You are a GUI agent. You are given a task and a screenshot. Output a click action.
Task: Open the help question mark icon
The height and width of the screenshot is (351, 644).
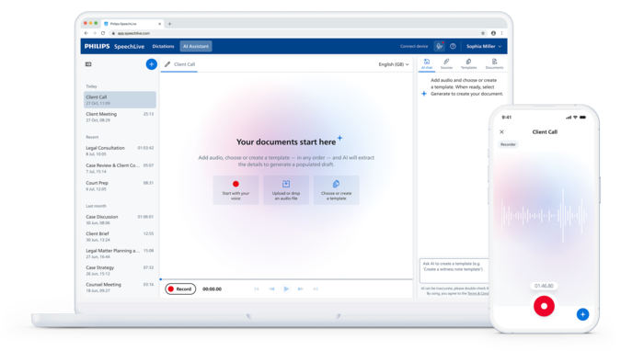click(x=453, y=46)
